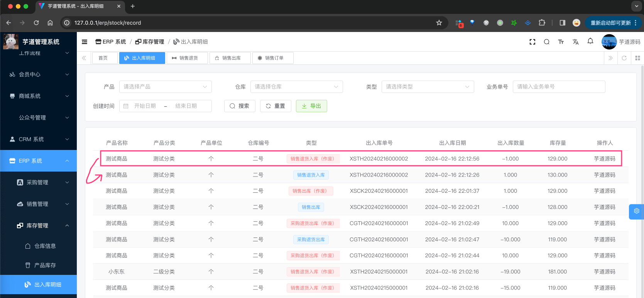The width and height of the screenshot is (644, 298).
Task: Toggle the browser side panel icon
Action: pos(562,23)
